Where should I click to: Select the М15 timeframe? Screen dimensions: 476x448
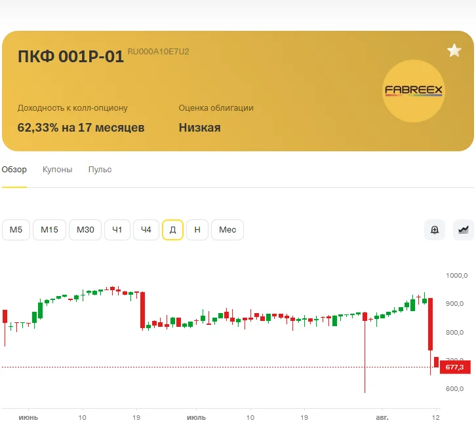click(x=49, y=230)
